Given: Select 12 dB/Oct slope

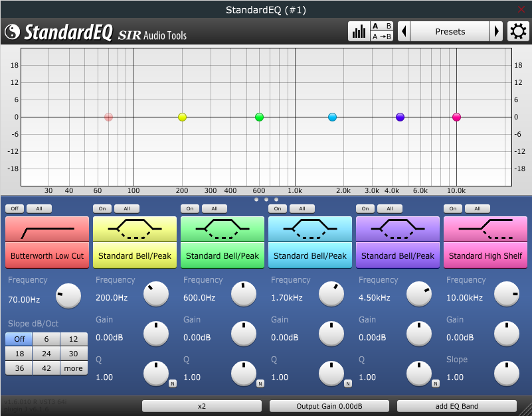Looking at the screenshot, I should click(74, 338).
